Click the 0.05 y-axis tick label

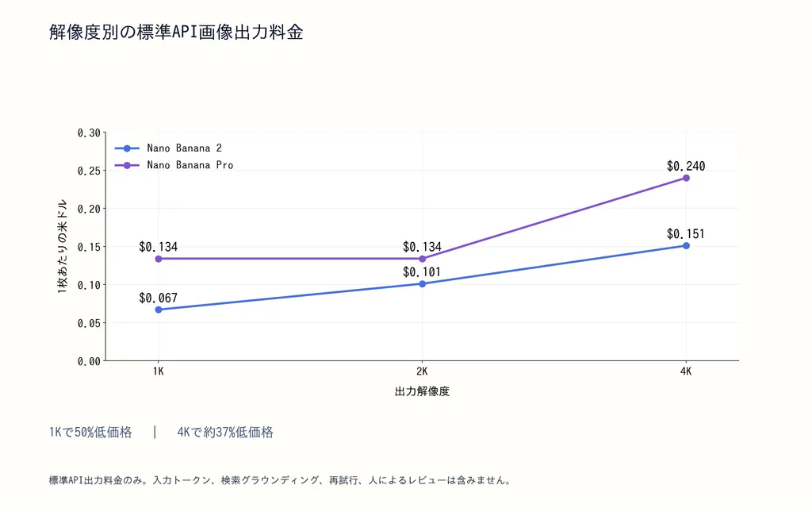(x=89, y=323)
